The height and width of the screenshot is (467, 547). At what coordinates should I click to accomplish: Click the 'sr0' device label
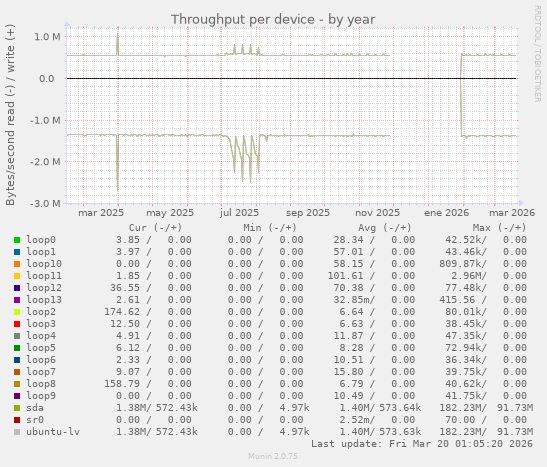coord(35,420)
